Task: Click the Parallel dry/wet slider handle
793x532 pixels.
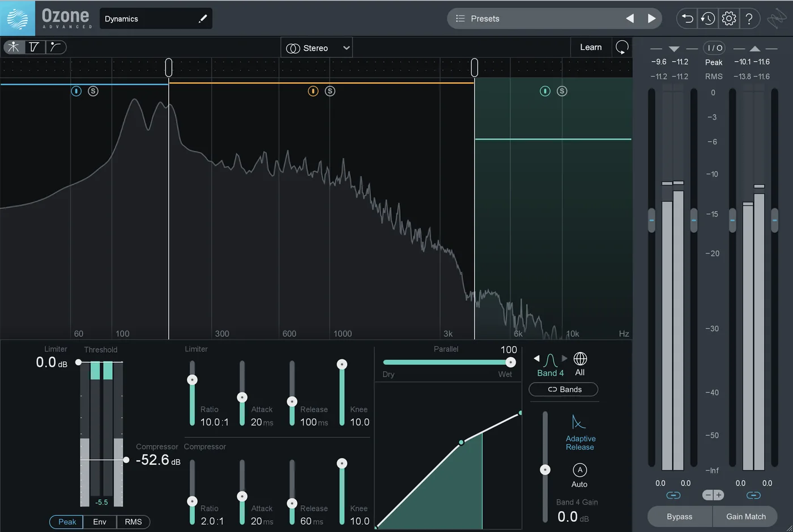Action: pos(510,362)
